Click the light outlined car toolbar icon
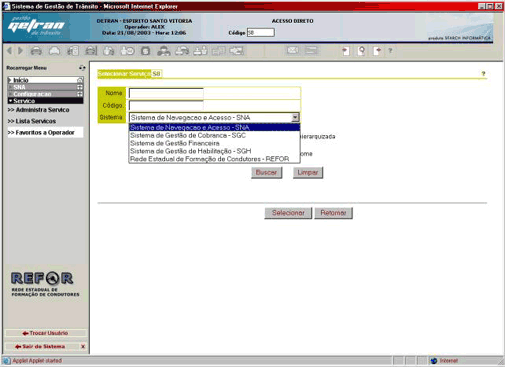The height and width of the screenshot is (367, 505). (x=54, y=51)
